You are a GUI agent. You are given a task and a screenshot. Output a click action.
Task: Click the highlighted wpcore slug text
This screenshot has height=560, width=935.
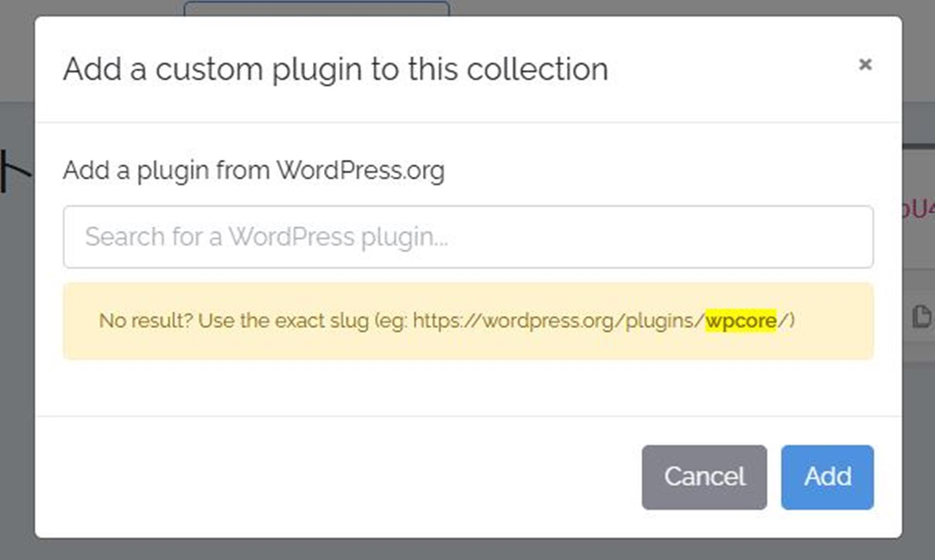tap(741, 321)
